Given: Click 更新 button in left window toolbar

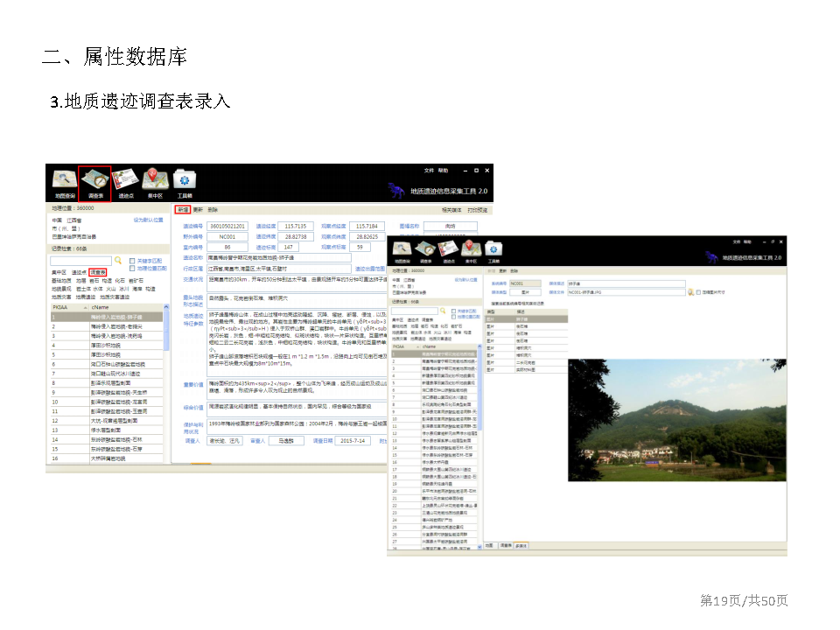Looking at the screenshot, I should [198, 209].
